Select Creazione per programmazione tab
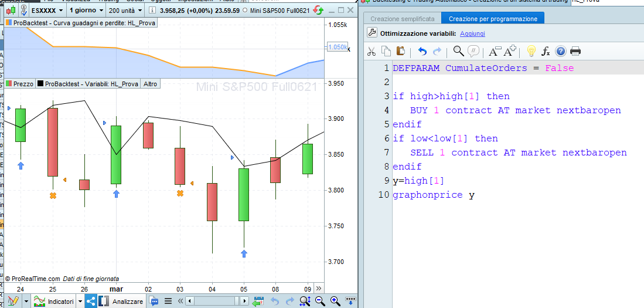This screenshot has width=644, height=308. click(x=493, y=19)
